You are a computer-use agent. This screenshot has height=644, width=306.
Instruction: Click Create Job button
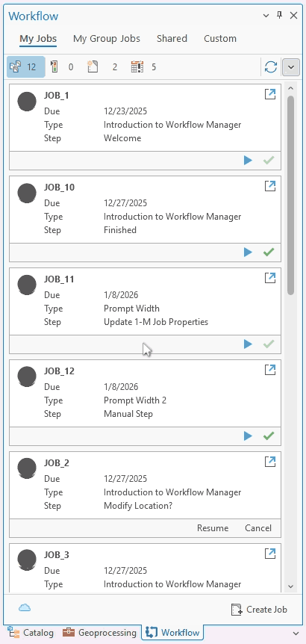tap(259, 610)
